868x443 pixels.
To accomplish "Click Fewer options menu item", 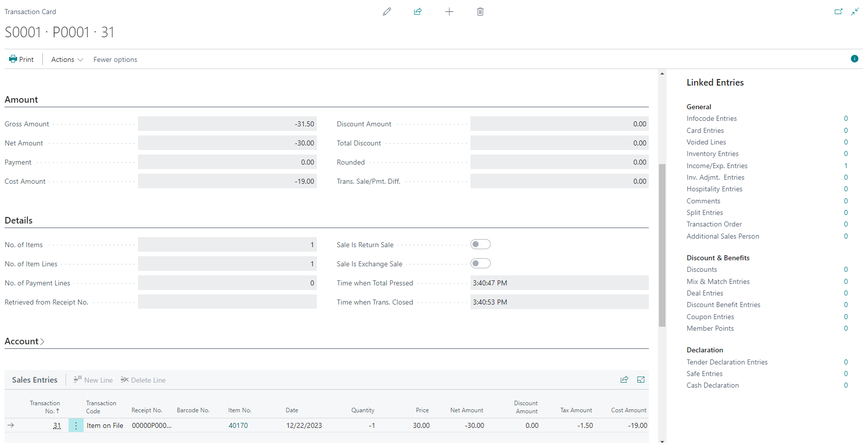I will 115,59.
